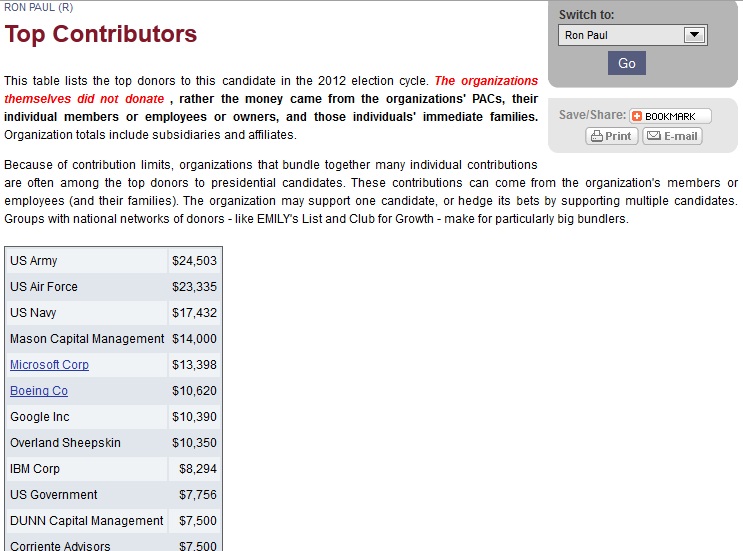This screenshot has height=551, width=743.
Task: Click Mason Capital Management in the table
Action: click(x=87, y=339)
